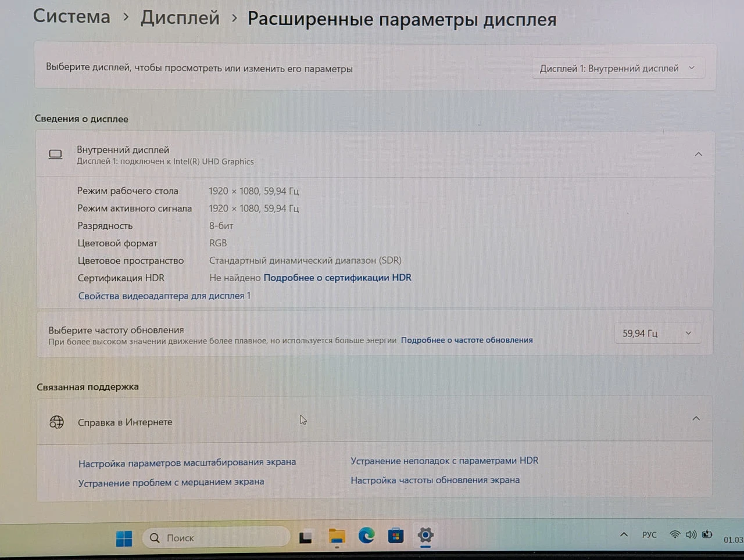Launch File Explorer from the taskbar
This screenshot has width=744, height=560.
337,536
